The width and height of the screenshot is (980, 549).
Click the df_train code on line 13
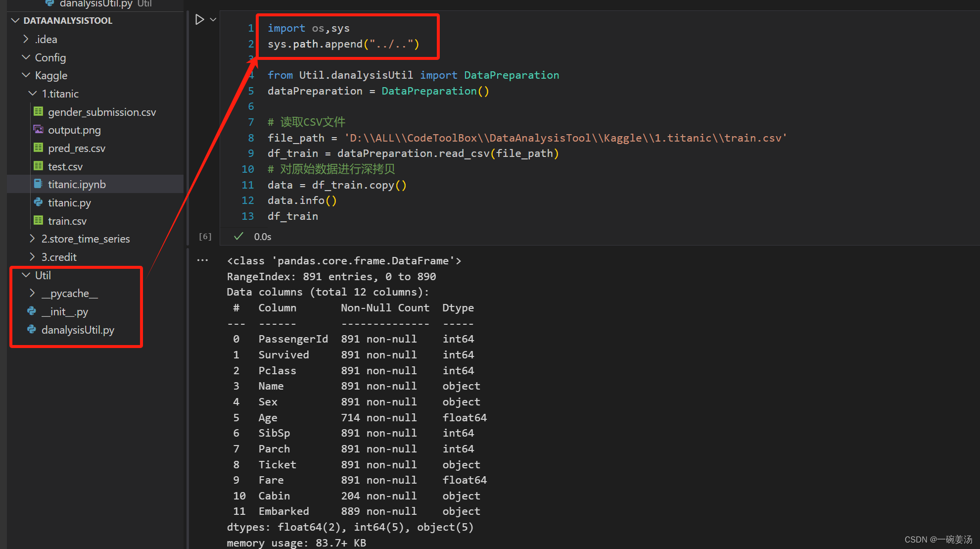click(x=293, y=216)
